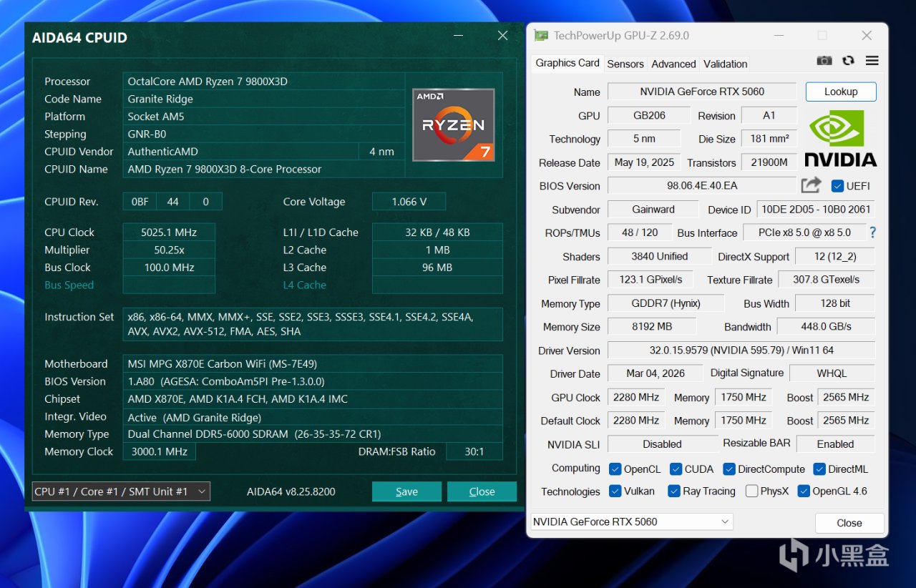Toggle the Ray Tracing checkbox
This screenshot has width=916, height=588.
[673, 491]
